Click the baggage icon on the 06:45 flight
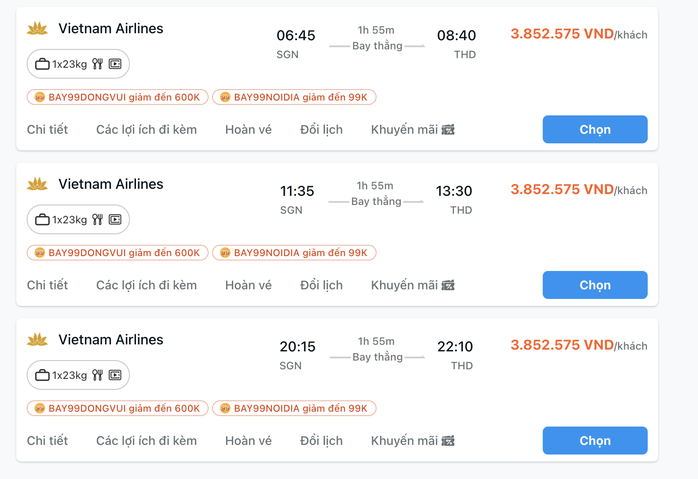 pos(42,64)
